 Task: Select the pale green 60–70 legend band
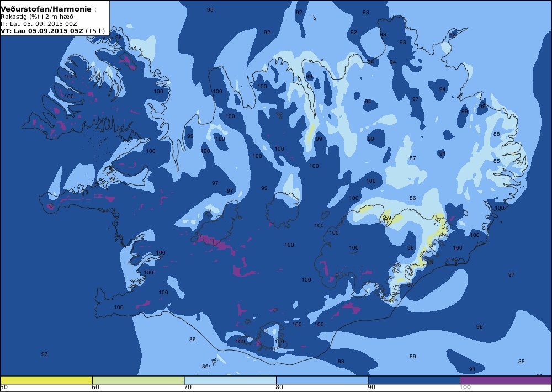point(138,380)
